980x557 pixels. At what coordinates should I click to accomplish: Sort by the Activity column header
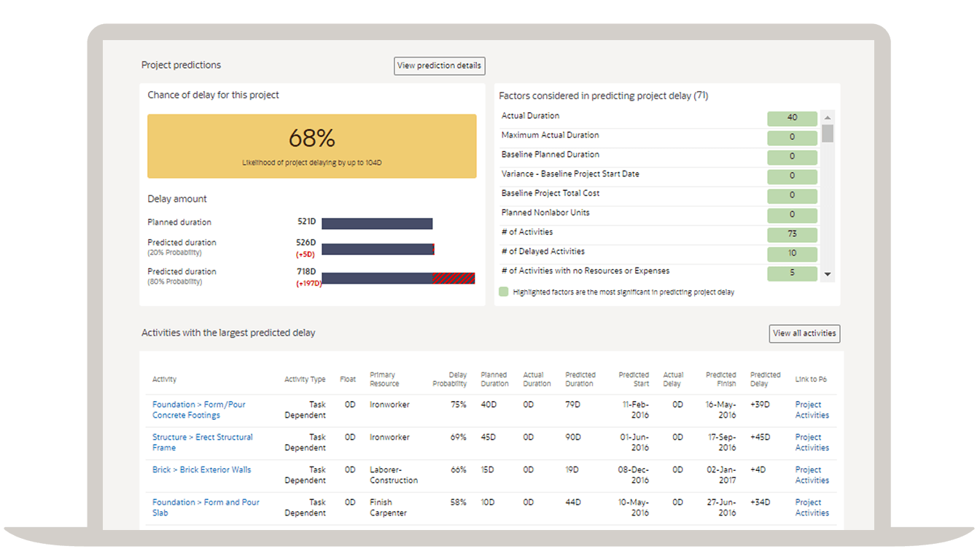click(163, 378)
